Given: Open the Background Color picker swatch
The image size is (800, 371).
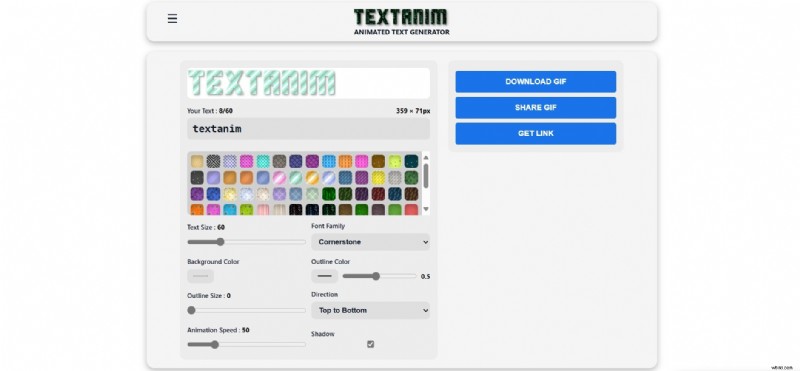Looking at the screenshot, I should click(201, 276).
